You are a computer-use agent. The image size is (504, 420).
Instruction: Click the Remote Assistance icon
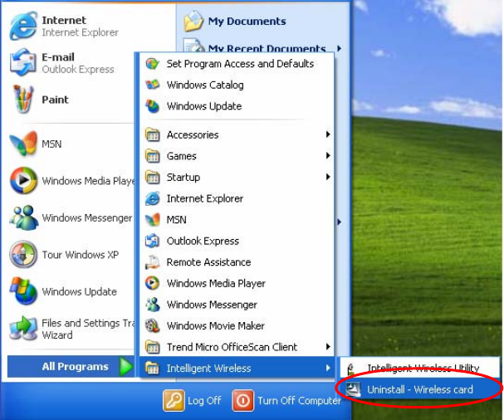152,262
